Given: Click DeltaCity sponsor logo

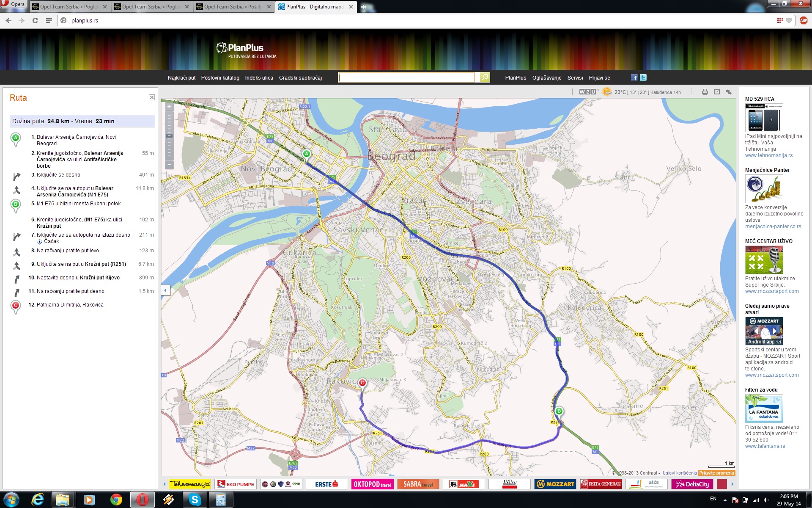Looking at the screenshot, I should click(x=692, y=484).
